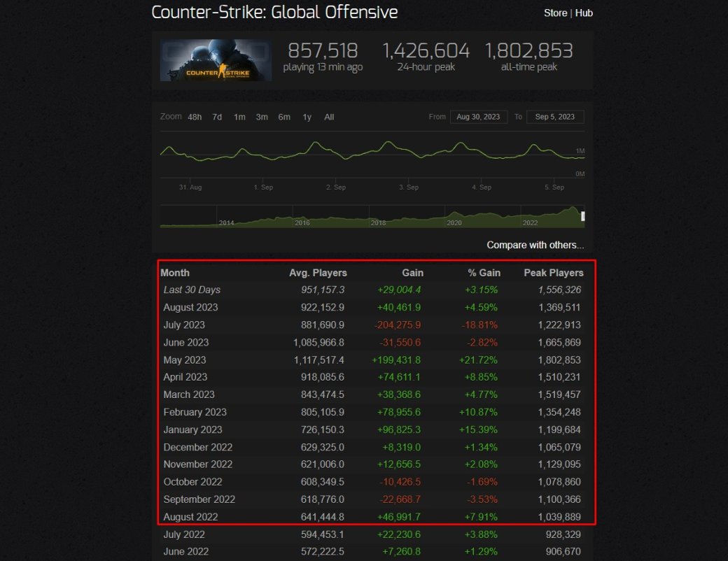Screen dimensions: 728x561
Task: Click the % Gain column header
Action: pyautogui.click(x=484, y=273)
